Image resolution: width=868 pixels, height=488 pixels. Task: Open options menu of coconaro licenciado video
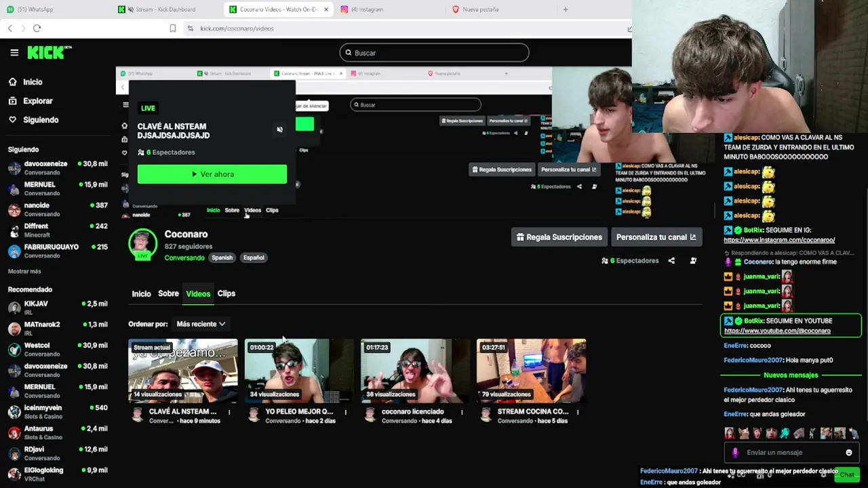462,412
